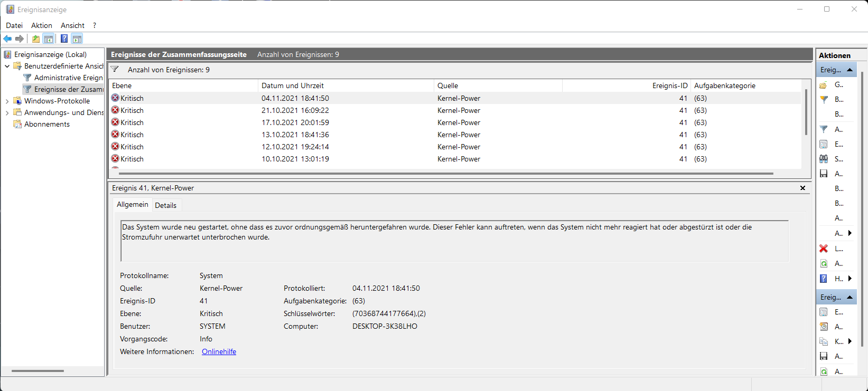Screen dimensions: 868x391
Task: Sort by the Ebene column header
Action: click(x=183, y=85)
